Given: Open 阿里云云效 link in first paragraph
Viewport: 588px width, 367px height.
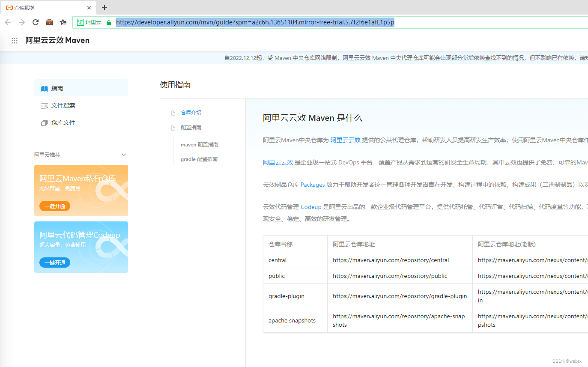Looking at the screenshot, I should [x=345, y=140].
